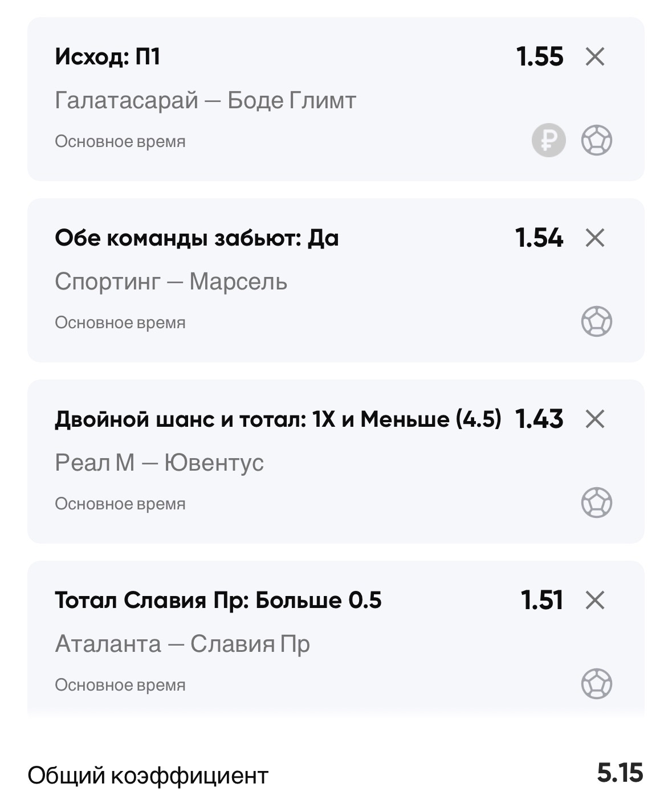Select the Тотал Славия Пр: Больше 0.5 bet

(x=218, y=601)
